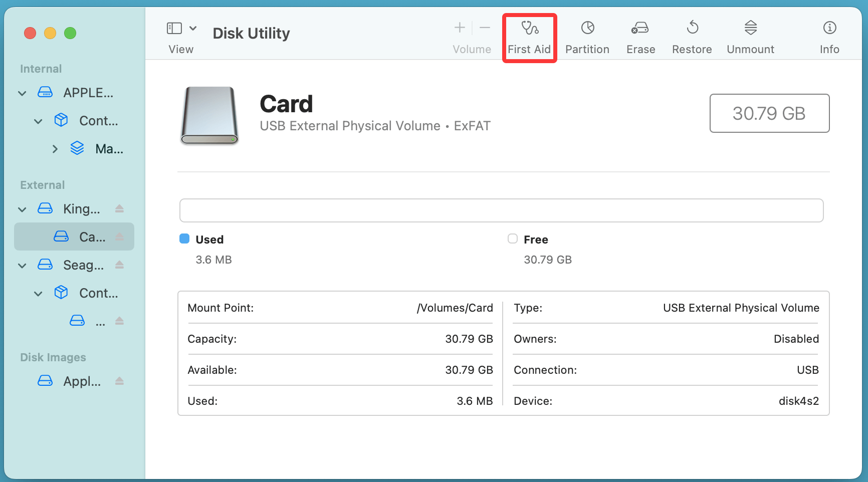
Task: Run First Aid on the selected volume
Action: (529, 37)
